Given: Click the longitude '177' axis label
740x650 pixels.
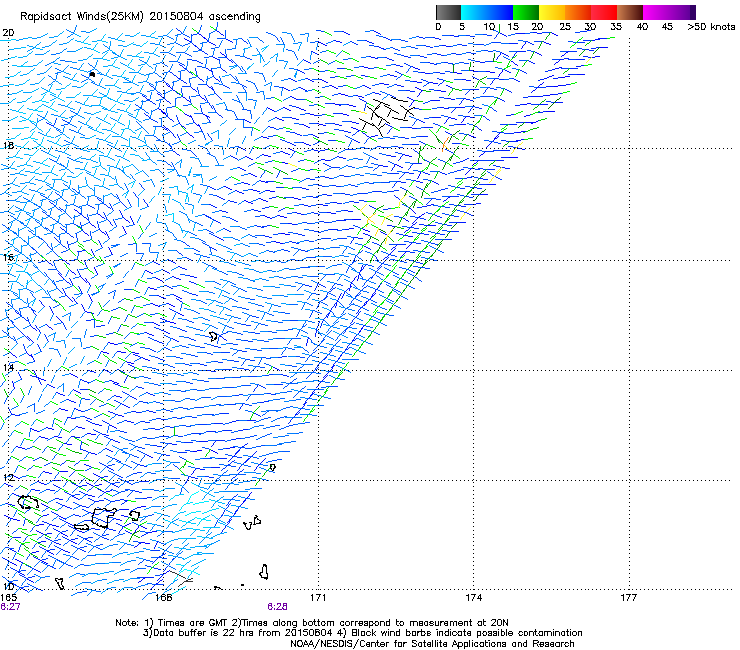Looking at the screenshot, I should (x=628, y=598).
